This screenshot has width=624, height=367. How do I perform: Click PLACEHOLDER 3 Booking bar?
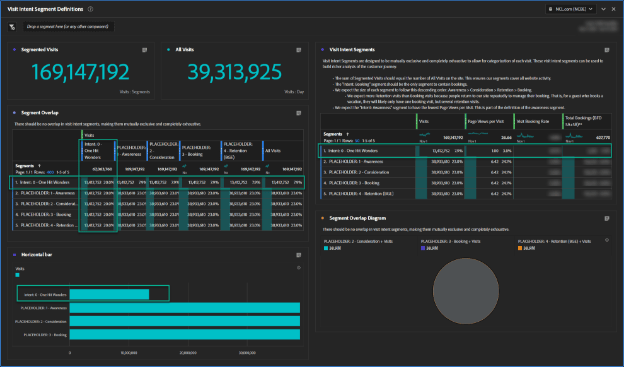tap(185, 334)
